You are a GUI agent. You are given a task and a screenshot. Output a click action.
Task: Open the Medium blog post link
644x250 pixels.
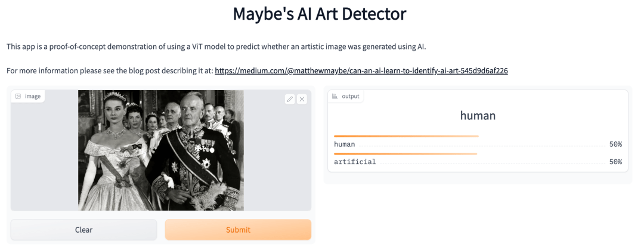(361, 71)
